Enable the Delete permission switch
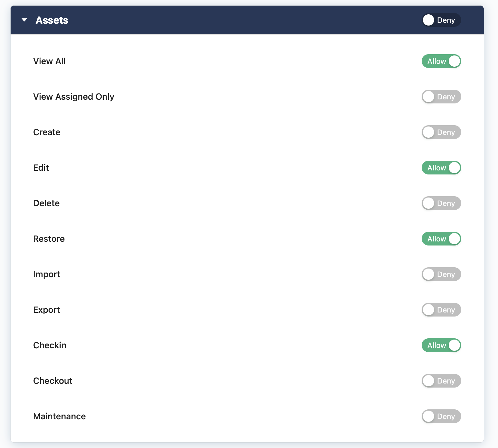This screenshot has height=448, width=498. point(441,203)
